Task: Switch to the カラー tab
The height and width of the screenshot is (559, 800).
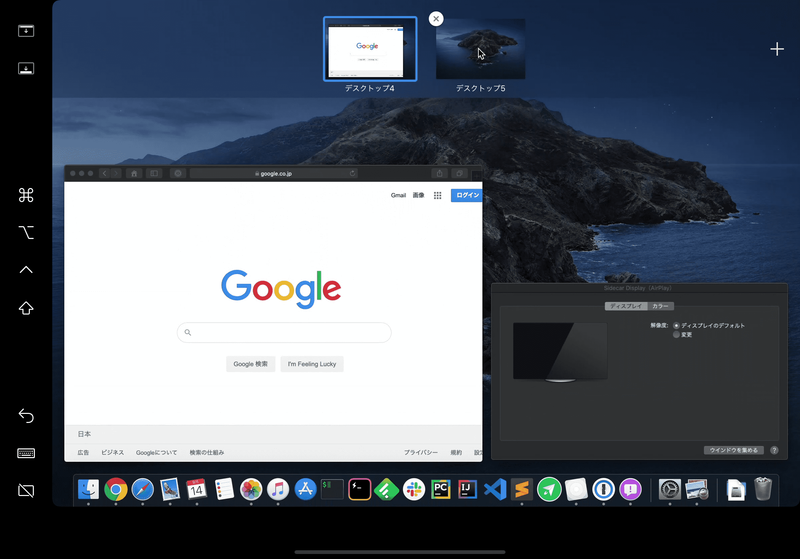Action: (x=660, y=306)
